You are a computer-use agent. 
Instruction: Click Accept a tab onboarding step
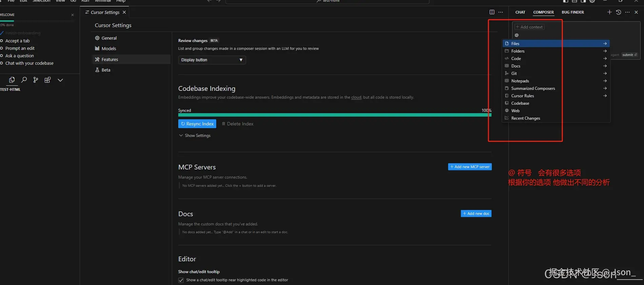click(x=17, y=41)
